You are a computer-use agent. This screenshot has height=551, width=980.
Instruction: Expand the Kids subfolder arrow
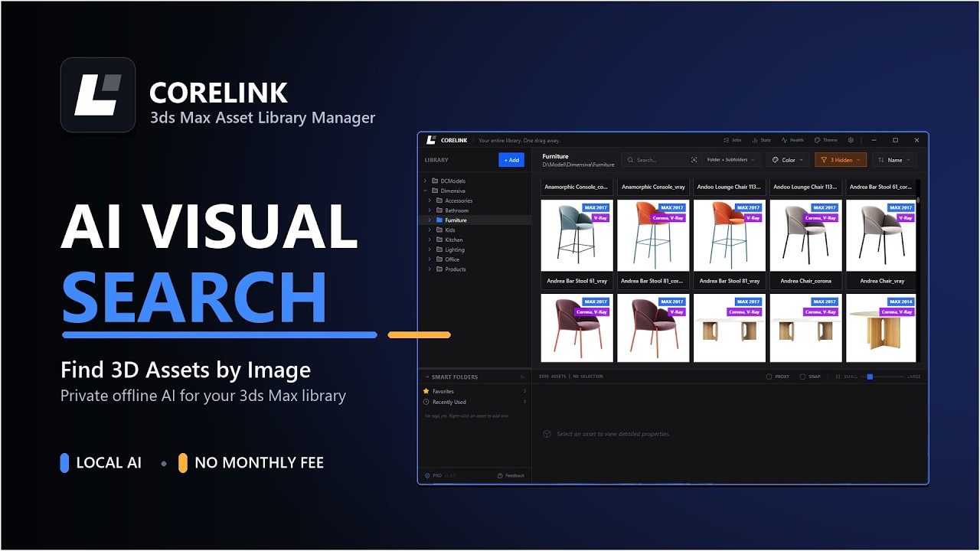point(430,230)
